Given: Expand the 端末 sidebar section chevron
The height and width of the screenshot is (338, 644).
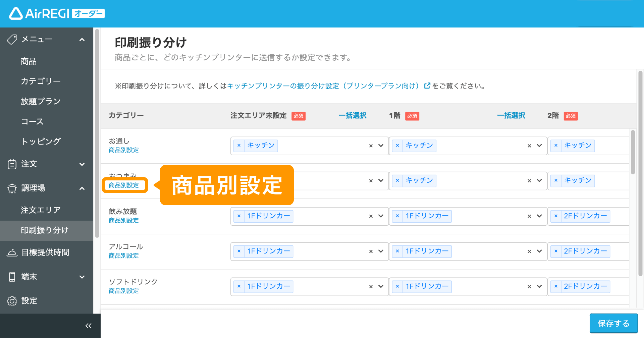Looking at the screenshot, I should (82, 277).
